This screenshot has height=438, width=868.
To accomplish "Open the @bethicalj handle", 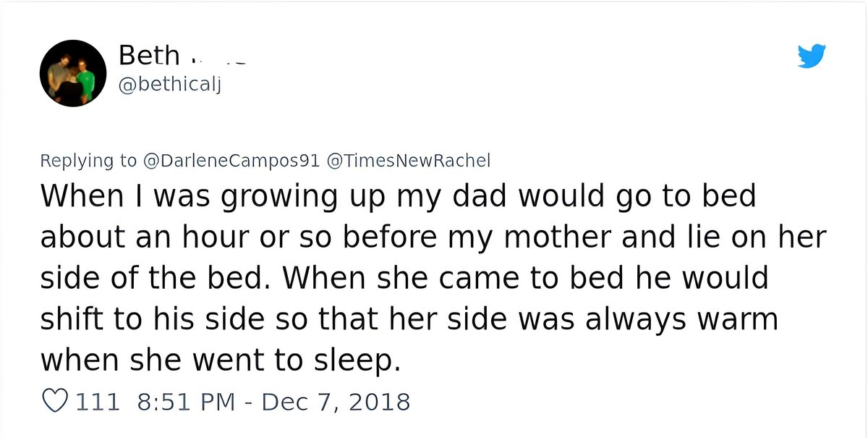I will [x=168, y=86].
